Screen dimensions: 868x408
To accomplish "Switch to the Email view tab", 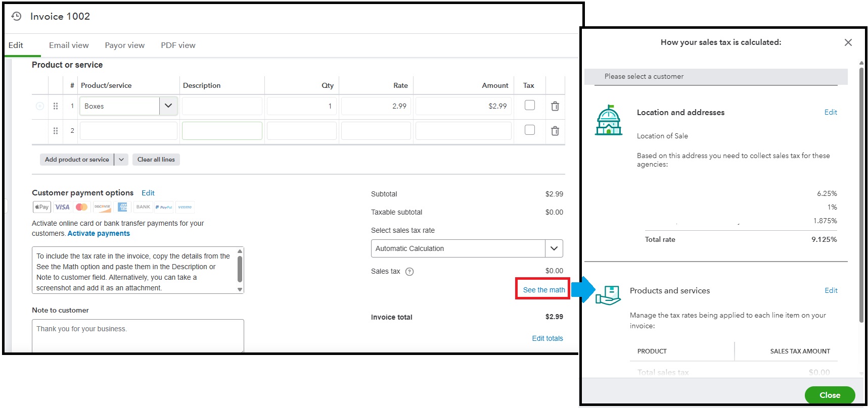I will pyautogui.click(x=69, y=45).
